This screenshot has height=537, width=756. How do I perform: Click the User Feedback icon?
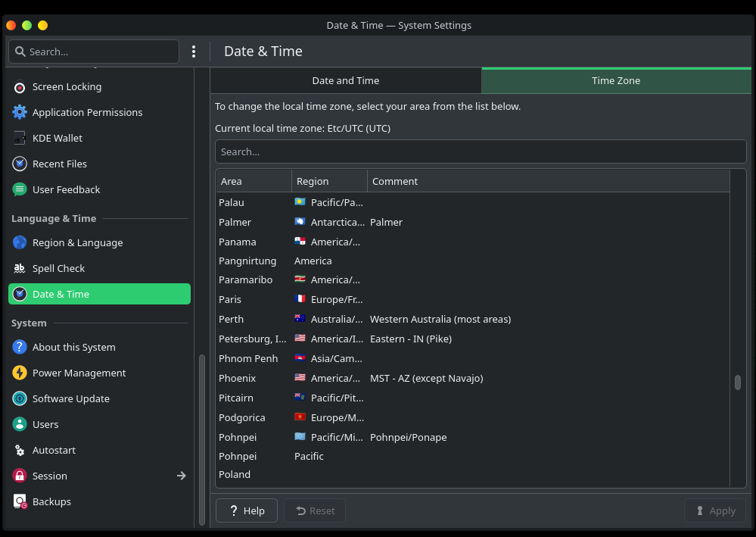(20, 190)
